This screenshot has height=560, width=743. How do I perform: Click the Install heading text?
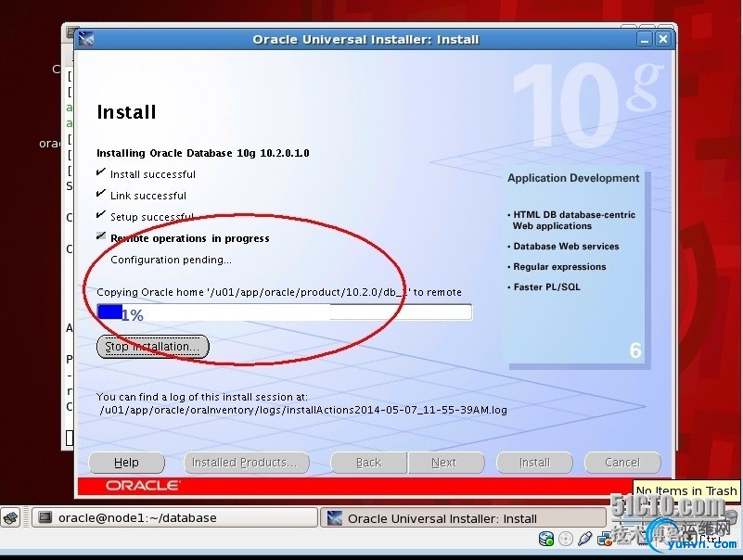click(x=126, y=112)
